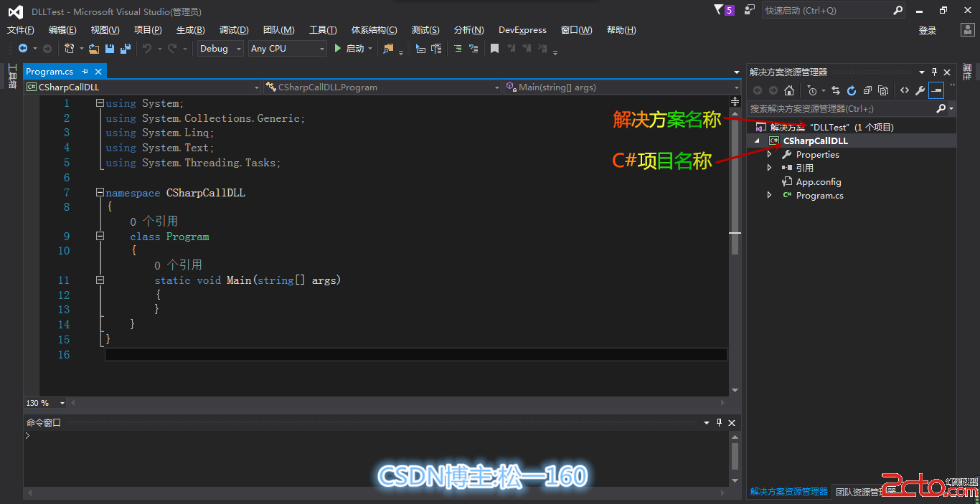Open Properties via wrench icon in Solution Explorer
Image resolution: width=980 pixels, height=504 pixels.
(x=920, y=90)
